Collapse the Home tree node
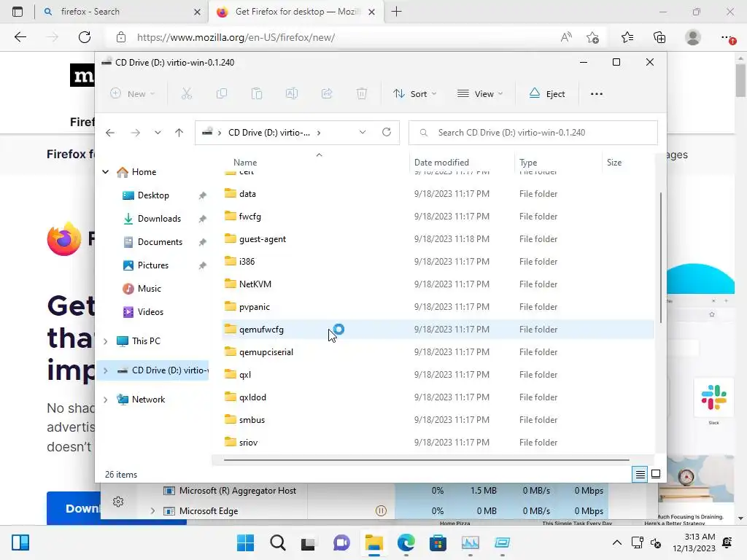This screenshot has width=747, height=560. pyautogui.click(x=105, y=172)
